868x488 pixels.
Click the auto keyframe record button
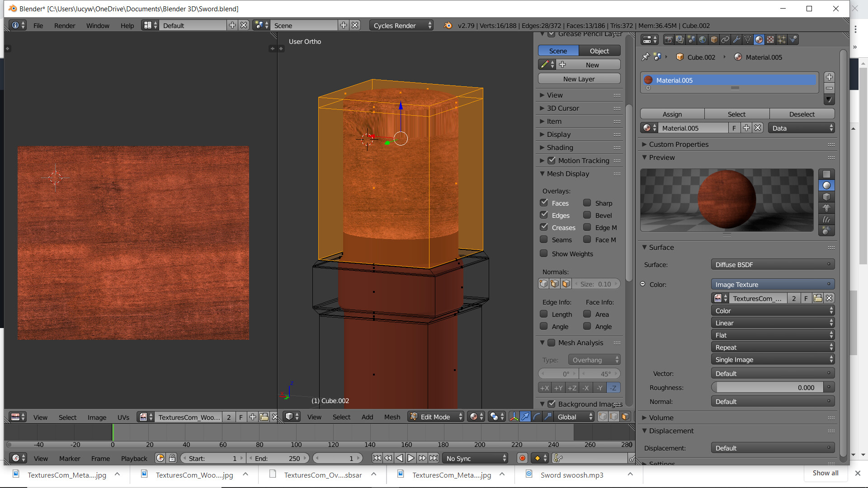pos(522,458)
